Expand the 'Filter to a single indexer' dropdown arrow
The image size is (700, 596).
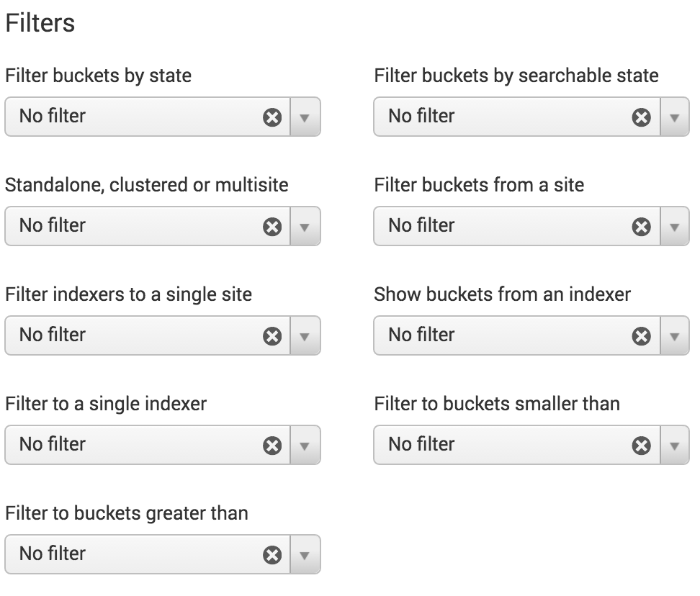tap(305, 446)
